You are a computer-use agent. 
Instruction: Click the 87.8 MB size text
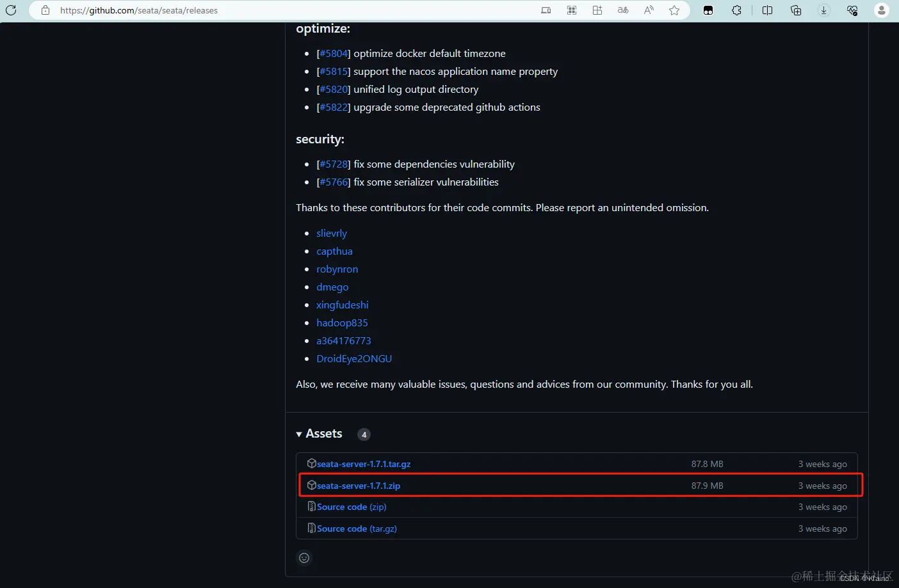707,464
